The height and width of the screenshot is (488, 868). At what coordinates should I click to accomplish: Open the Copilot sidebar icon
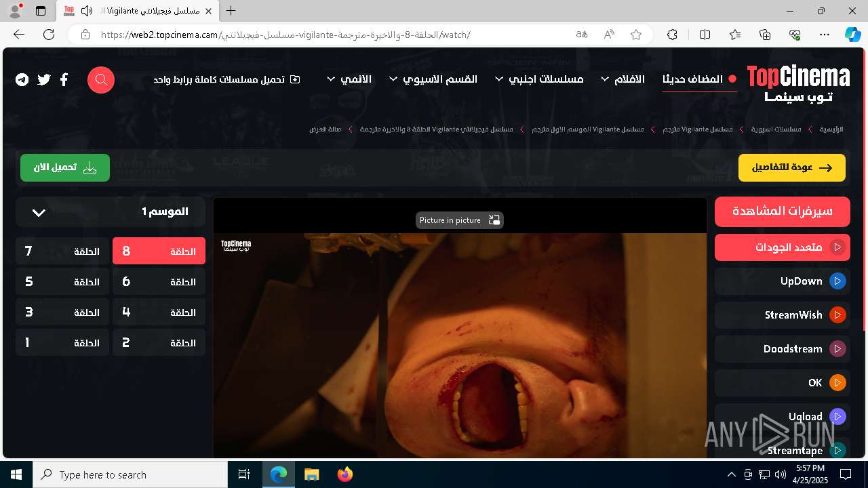[853, 35]
